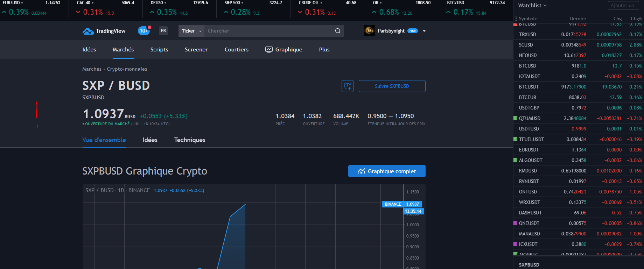Select ONTUSD in the watchlist
This screenshot has height=269, width=644.
click(579, 192)
